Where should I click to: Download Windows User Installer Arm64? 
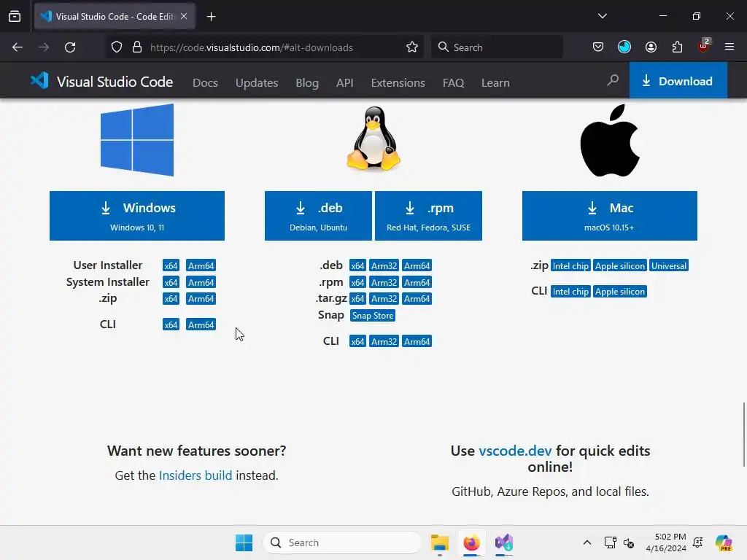tap(201, 265)
